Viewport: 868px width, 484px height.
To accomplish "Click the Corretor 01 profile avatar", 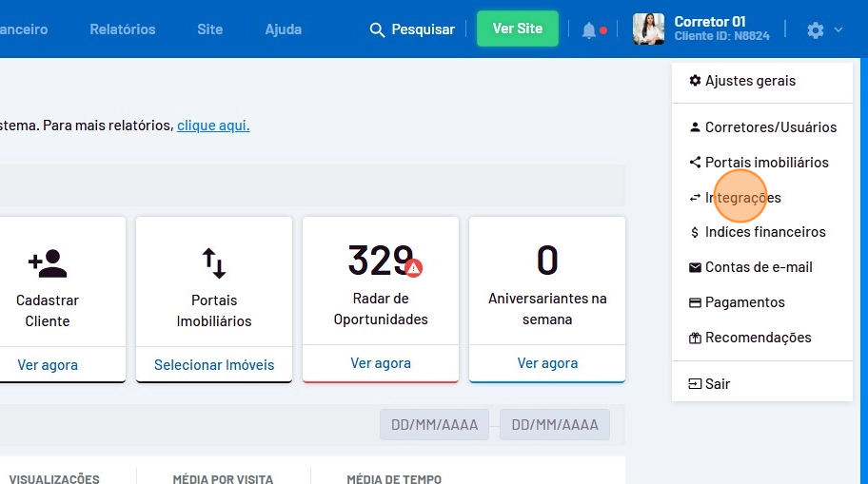I will (x=648, y=29).
